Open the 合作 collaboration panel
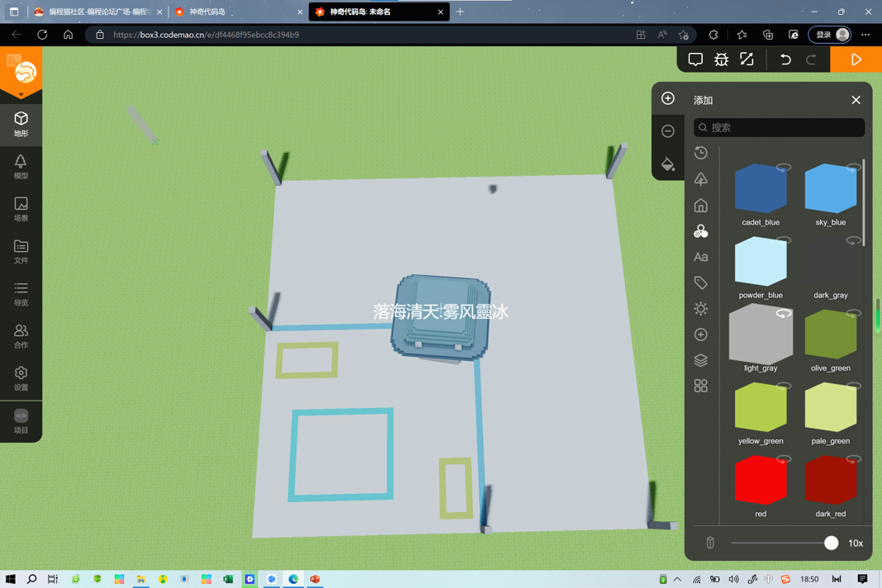Viewport: 882px width, 588px height. [21, 336]
